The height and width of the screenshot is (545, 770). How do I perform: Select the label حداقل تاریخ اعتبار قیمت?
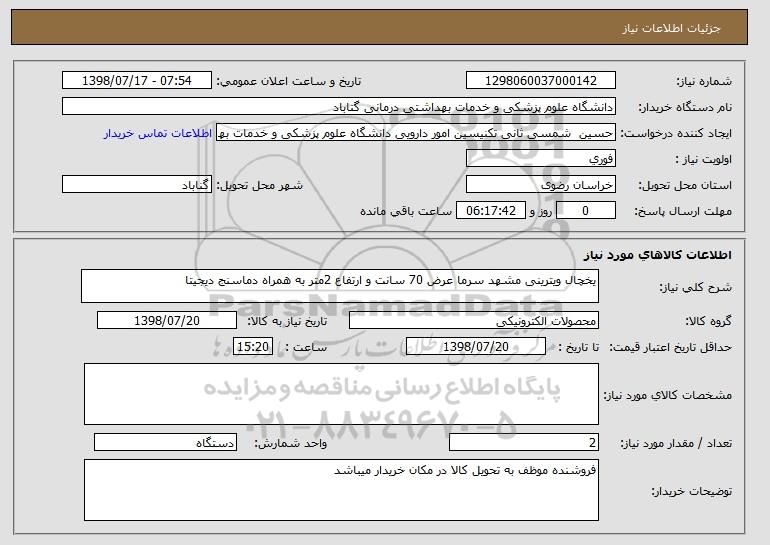[670, 347]
